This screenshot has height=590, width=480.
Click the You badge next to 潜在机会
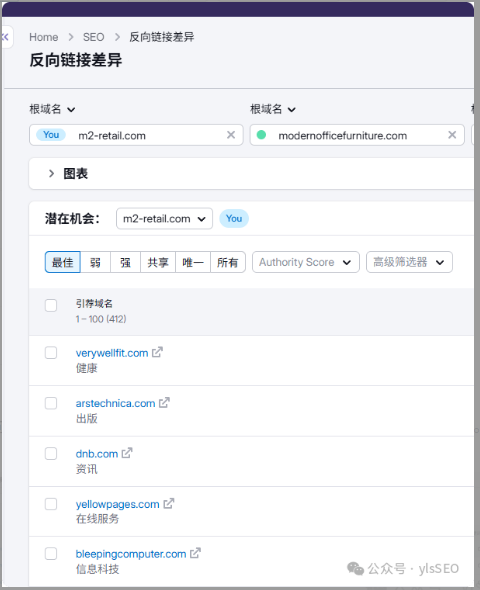tap(234, 218)
